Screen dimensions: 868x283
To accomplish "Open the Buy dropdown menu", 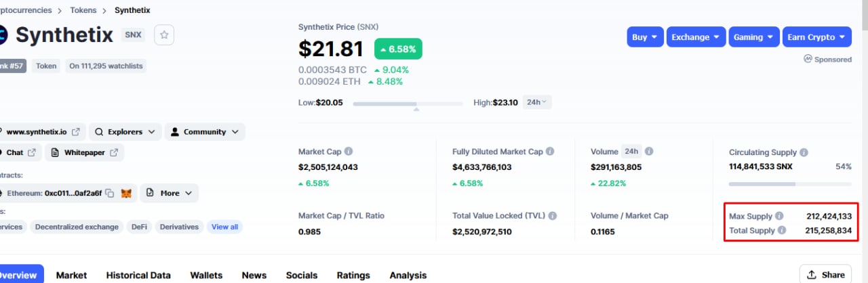I will point(644,37).
